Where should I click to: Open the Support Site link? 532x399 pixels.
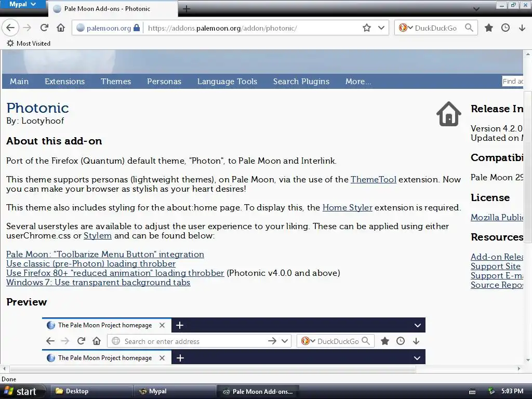496,267
